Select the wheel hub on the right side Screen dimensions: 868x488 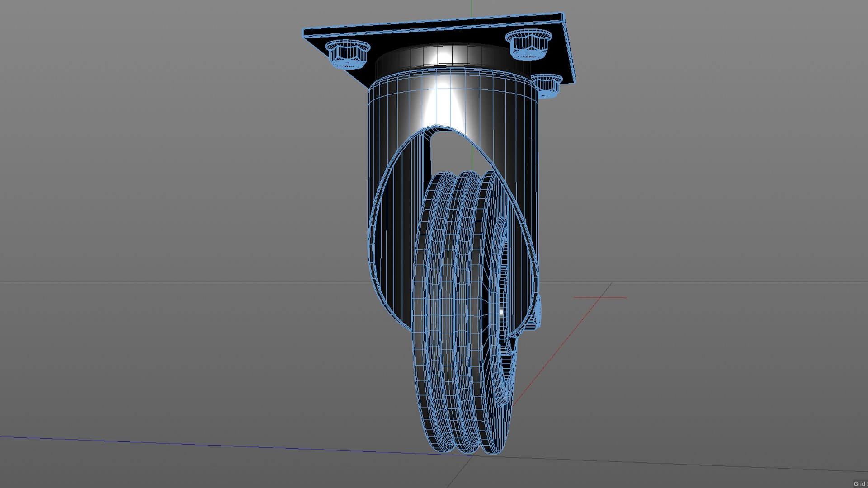pos(504,312)
